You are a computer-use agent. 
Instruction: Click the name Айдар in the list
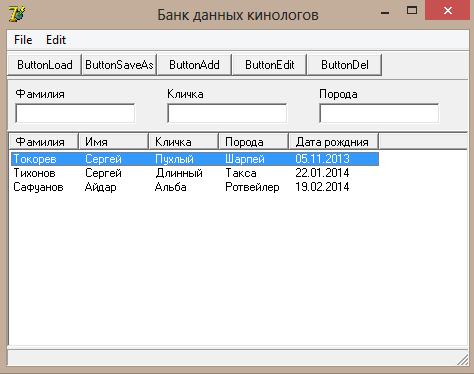click(x=101, y=187)
